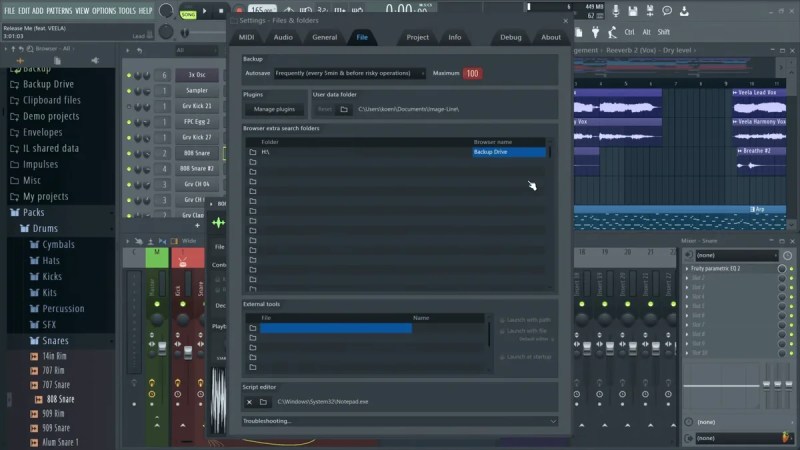Toggle the Launch at startup option
The height and width of the screenshot is (450, 800).
point(526,357)
